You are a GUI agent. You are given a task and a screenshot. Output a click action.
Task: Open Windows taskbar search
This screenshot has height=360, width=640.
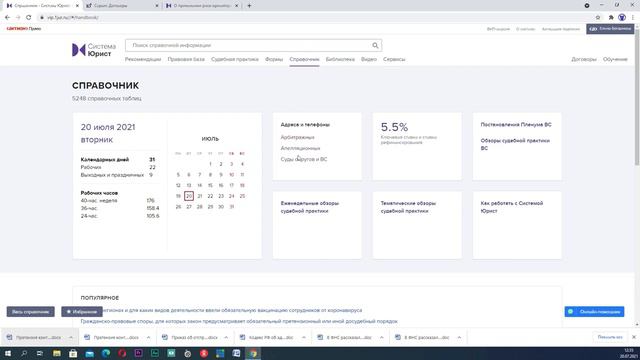(x=24, y=353)
